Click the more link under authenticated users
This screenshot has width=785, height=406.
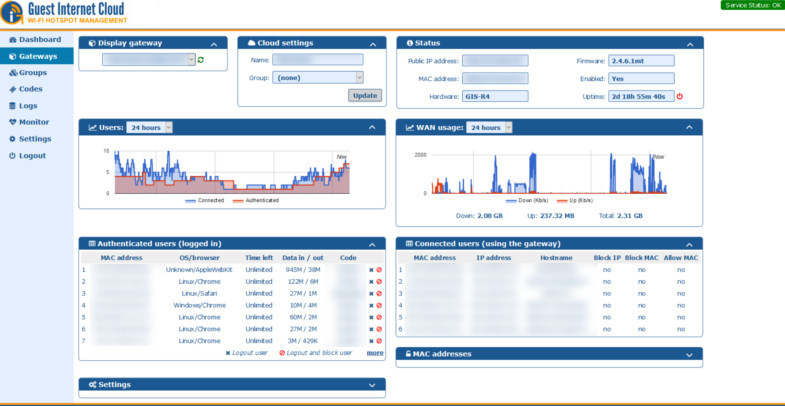point(375,353)
